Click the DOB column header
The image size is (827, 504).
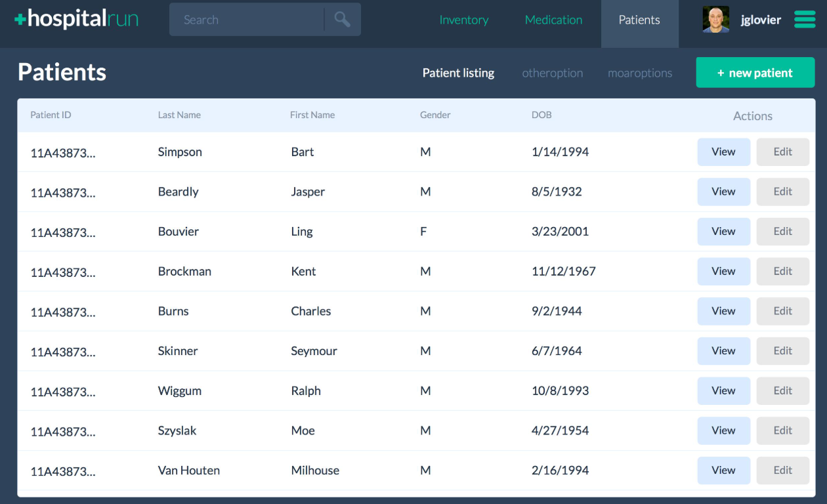click(541, 115)
